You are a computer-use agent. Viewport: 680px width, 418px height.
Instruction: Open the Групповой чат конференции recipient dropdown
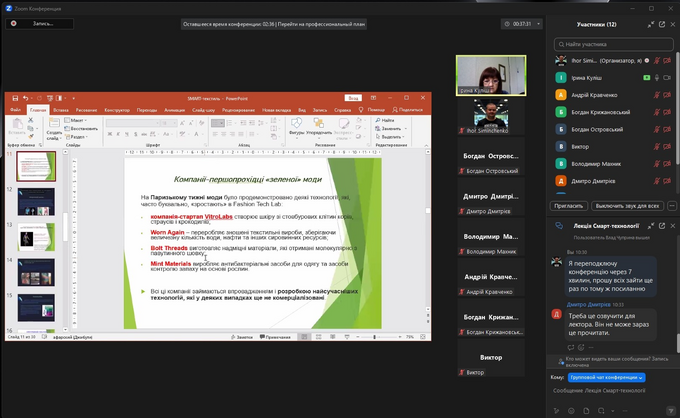tap(606, 377)
